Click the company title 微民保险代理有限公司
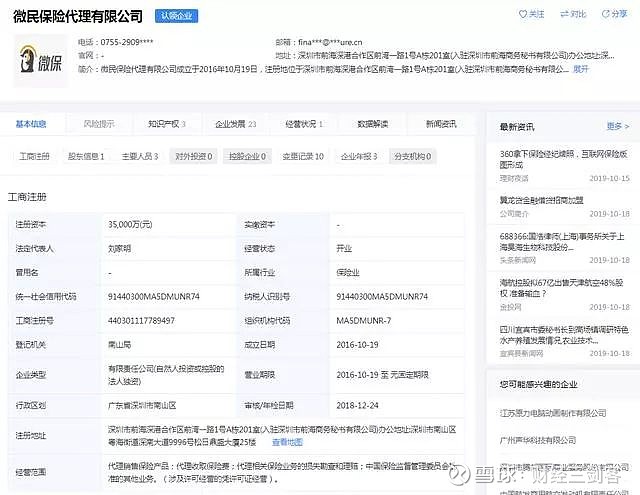The width and height of the screenshot is (640, 495). pyautogui.click(x=78, y=16)
